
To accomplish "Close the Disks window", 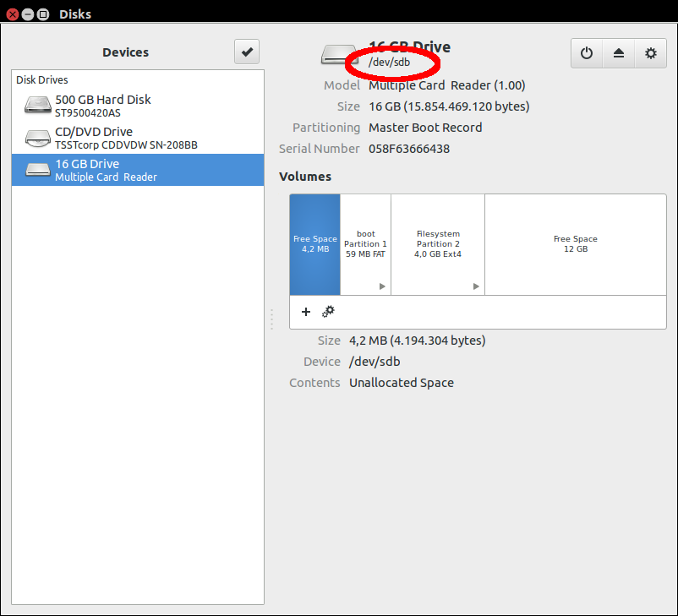I will [13, 14].
